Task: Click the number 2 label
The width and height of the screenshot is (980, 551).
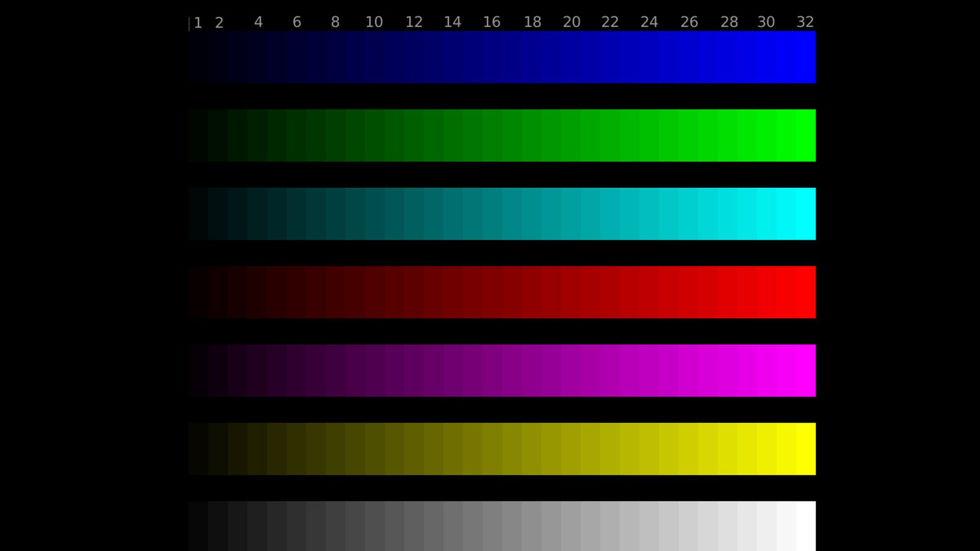Action: click(x=219, y=23)
